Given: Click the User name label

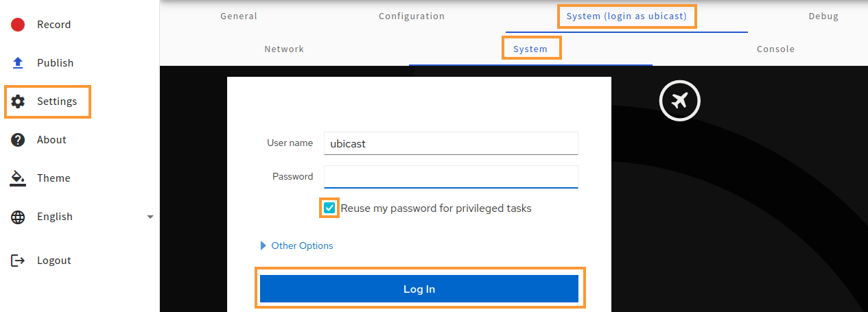Looking at the screenshot, I should [x=290, y=143].
